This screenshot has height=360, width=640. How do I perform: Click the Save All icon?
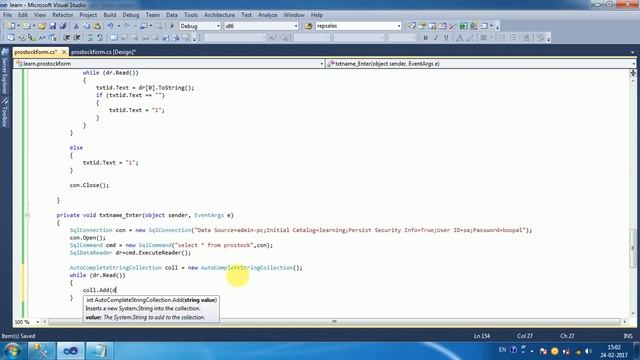coord(62,26)
